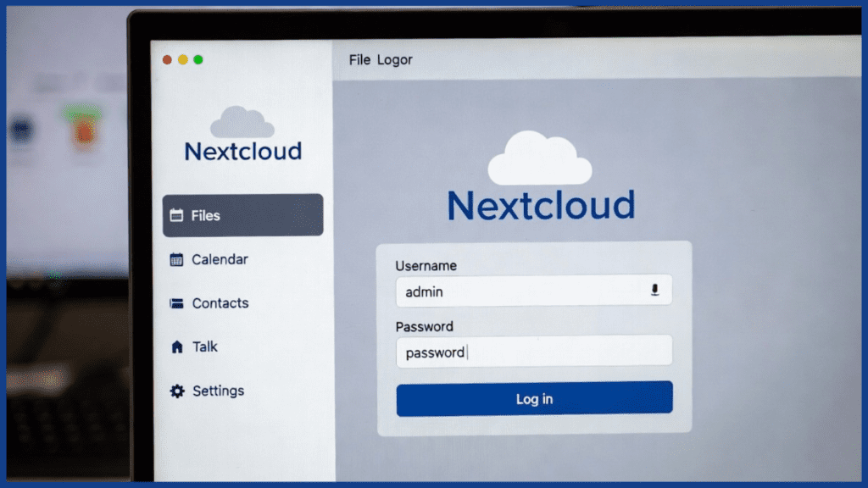Screen dimensions: 868x488
Task: Select the Talk entry in the sidebar
Action: 203,347
